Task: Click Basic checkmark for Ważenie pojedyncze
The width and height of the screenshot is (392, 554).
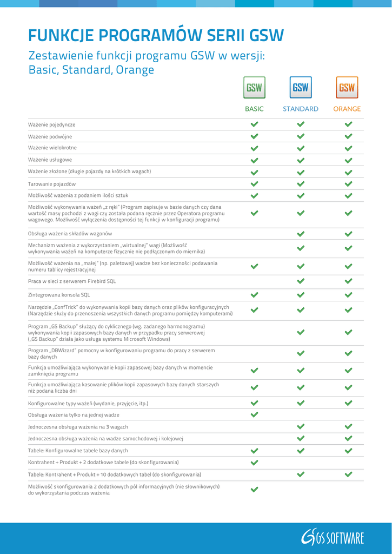Action: (255, 124)
